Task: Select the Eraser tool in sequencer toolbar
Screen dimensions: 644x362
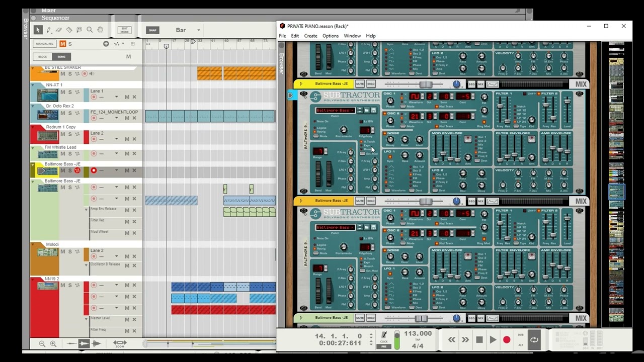Action: pos(59,30)
